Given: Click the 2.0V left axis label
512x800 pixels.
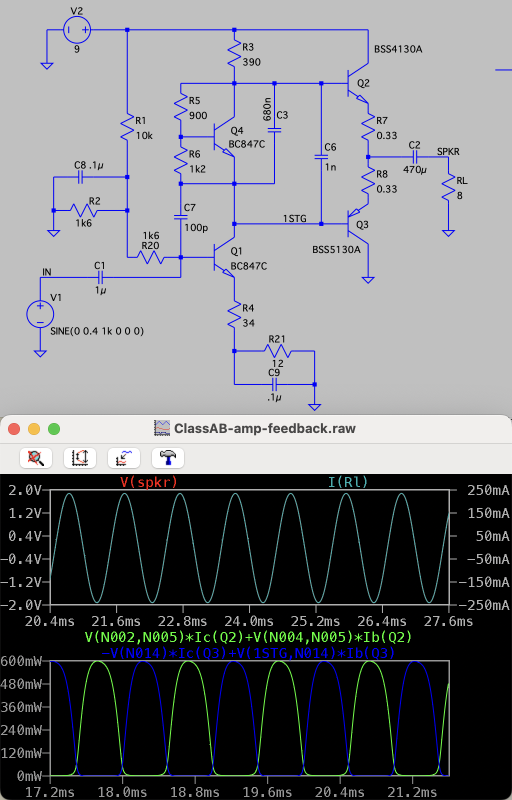Looking at the screenshot, I should pyautogui.click(x=25, y=491).
